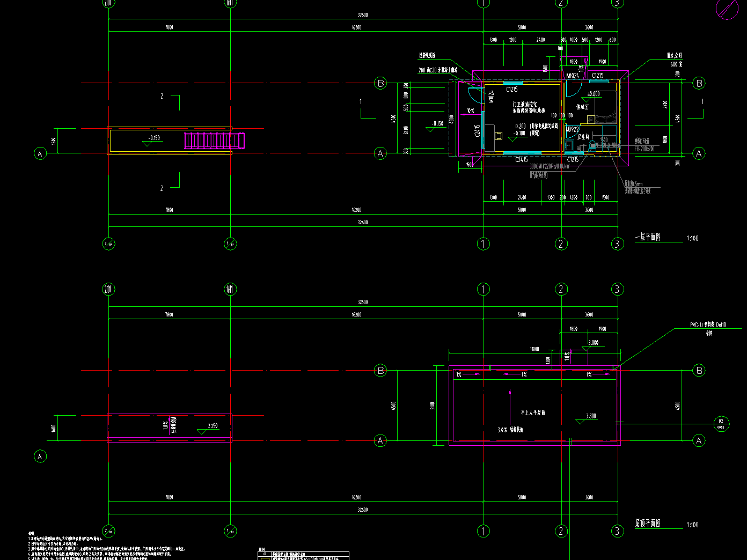The width and height of the screenshot is (747, 560).
Task: Select the 不上人平屋面 roof label
Action: (x=532, y=412)
